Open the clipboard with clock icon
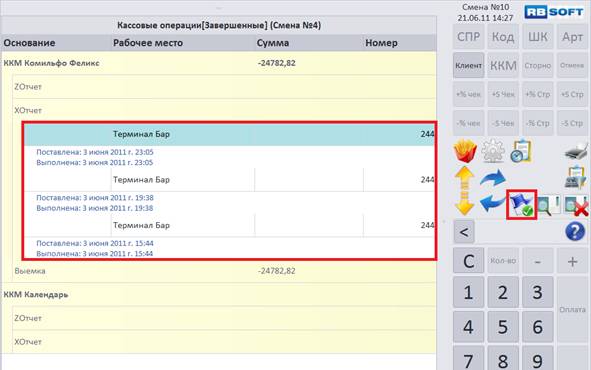Image resolution: width=591 pixels, height=370 pixels. click(521, 151)
